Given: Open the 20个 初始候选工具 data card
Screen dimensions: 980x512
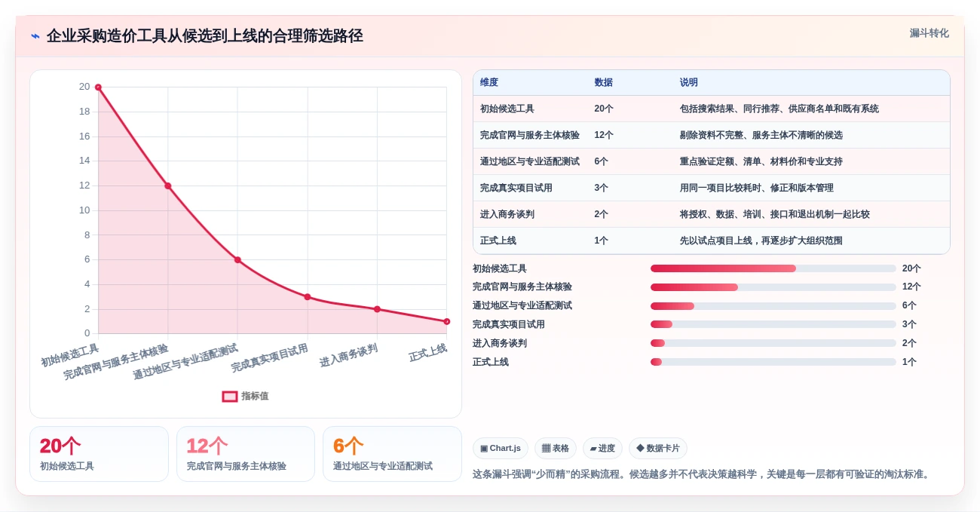Looking at the screenshot, I should tap(99, 454).
